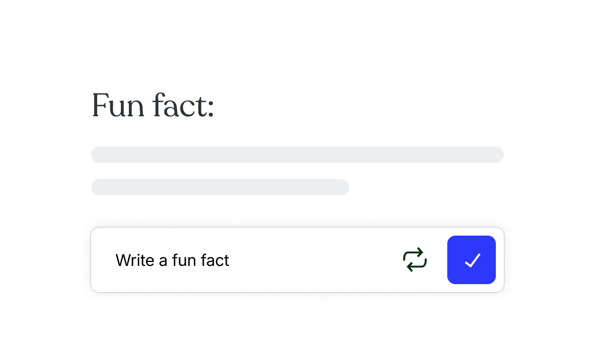Tap the green repeat arrows icon

coord(415,260)
